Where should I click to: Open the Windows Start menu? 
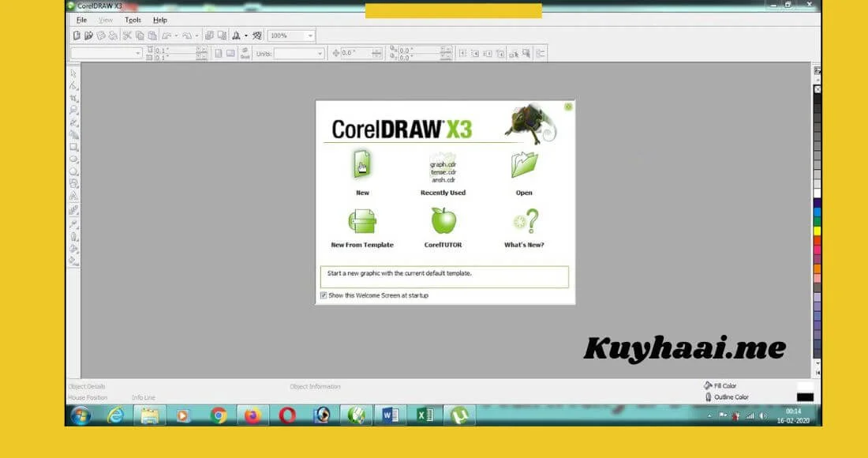80,415
